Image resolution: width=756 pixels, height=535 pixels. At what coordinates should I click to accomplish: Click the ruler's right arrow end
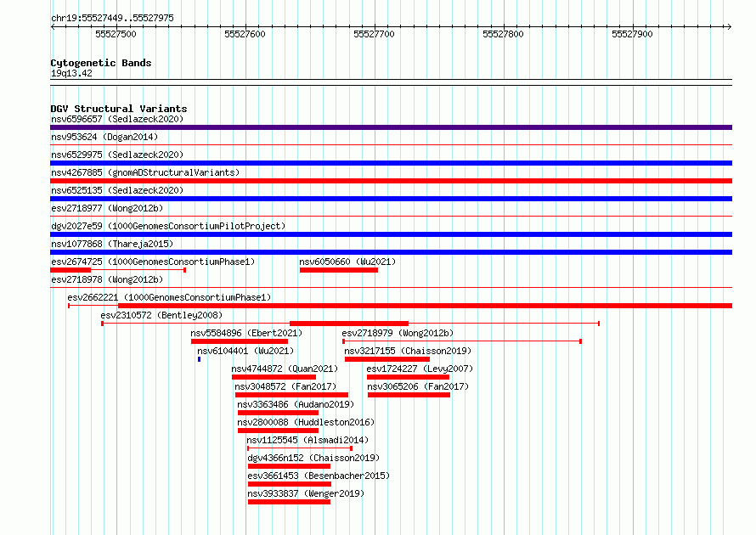pos(730,26)
